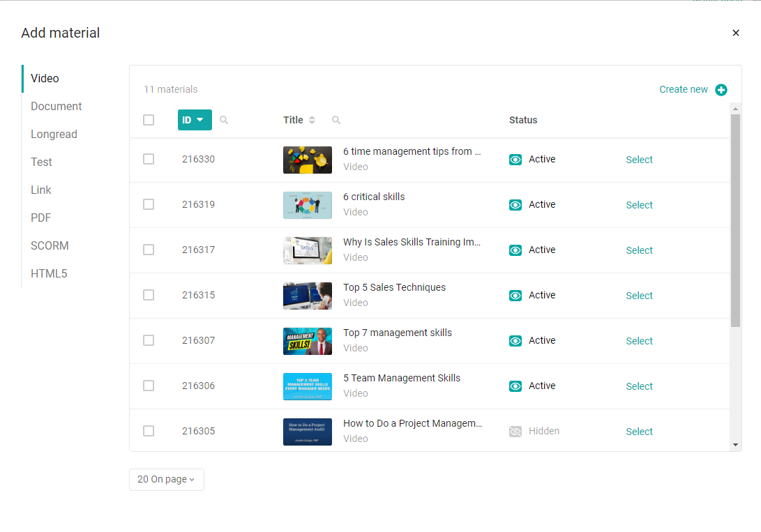Switch to the PDF tab

pyautogui.click(x=40, y=218)
